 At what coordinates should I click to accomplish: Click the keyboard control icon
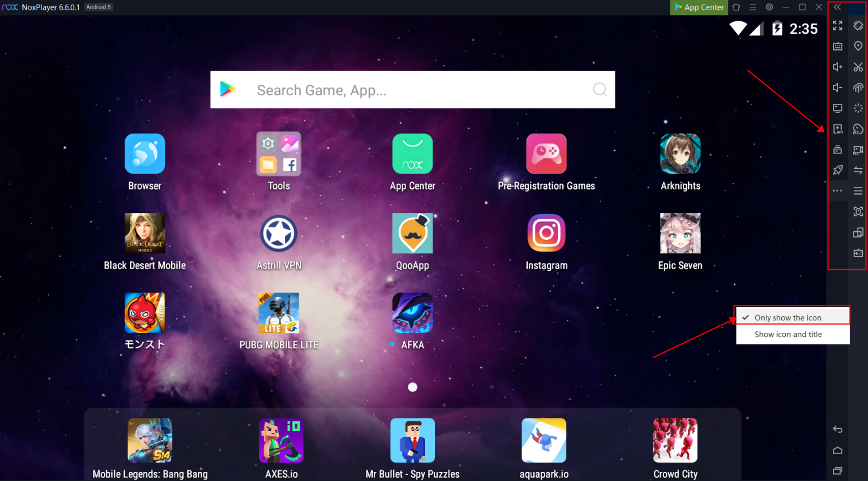pos(838,46)
